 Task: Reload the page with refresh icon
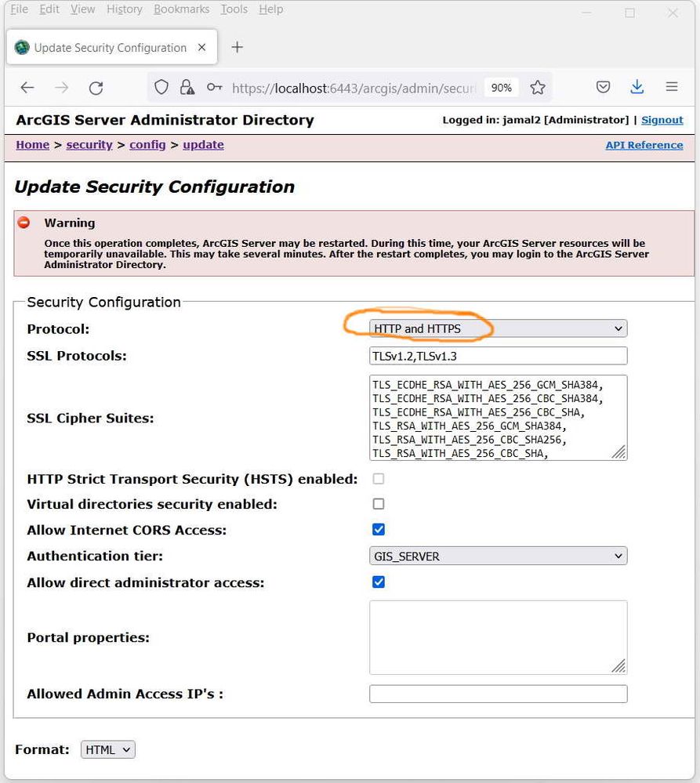[x=96, y=88]
